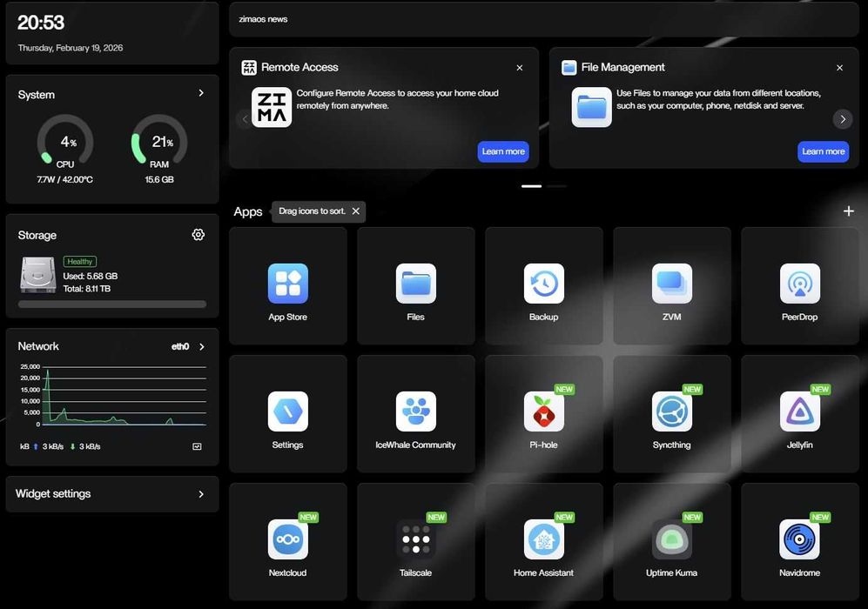This screenshot has width=868, height=609.
Task: Dismiss the File Management card
Action: click(840, 68)
